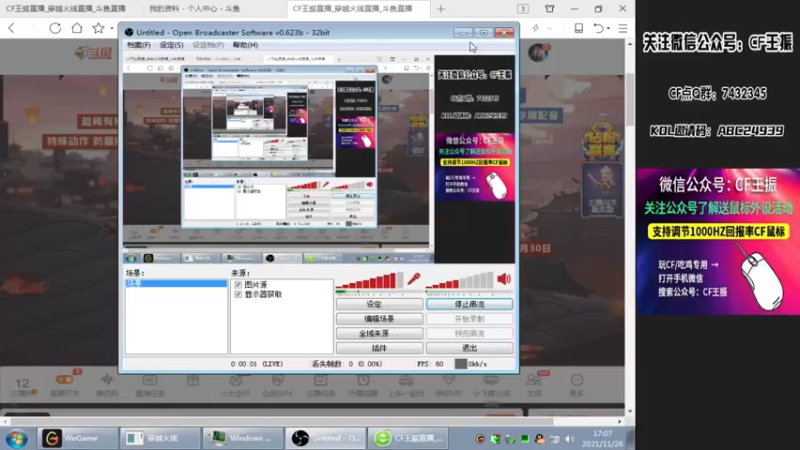Image resolution: width=800 pixels, height=450 pixels.
Task: Open the 开播提醒 clock icon
Action: point(363,385)
